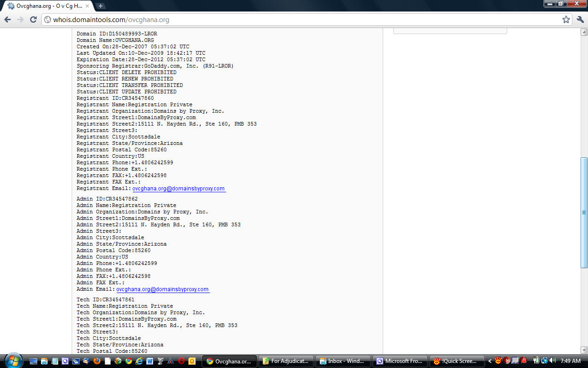Reload the current whois page
588x368 pixels.
coord(33,19)
